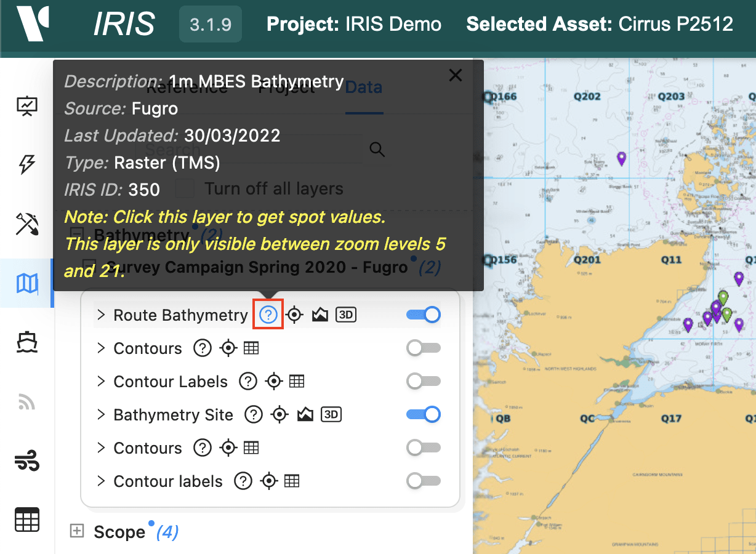Toggle Route Bathymetry layer off
Screen dimensions: 756x554
(x=424, y=315)
